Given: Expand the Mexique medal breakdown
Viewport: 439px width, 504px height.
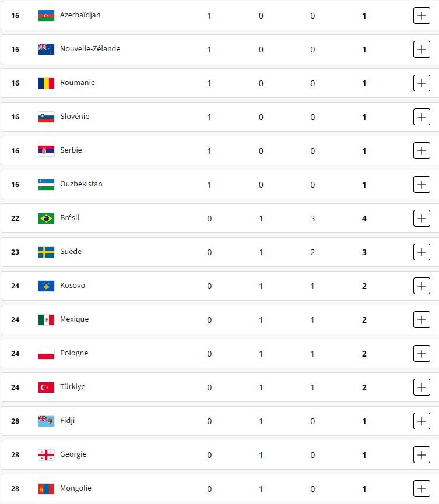Looking at the screenshot, I should (421, 320).
